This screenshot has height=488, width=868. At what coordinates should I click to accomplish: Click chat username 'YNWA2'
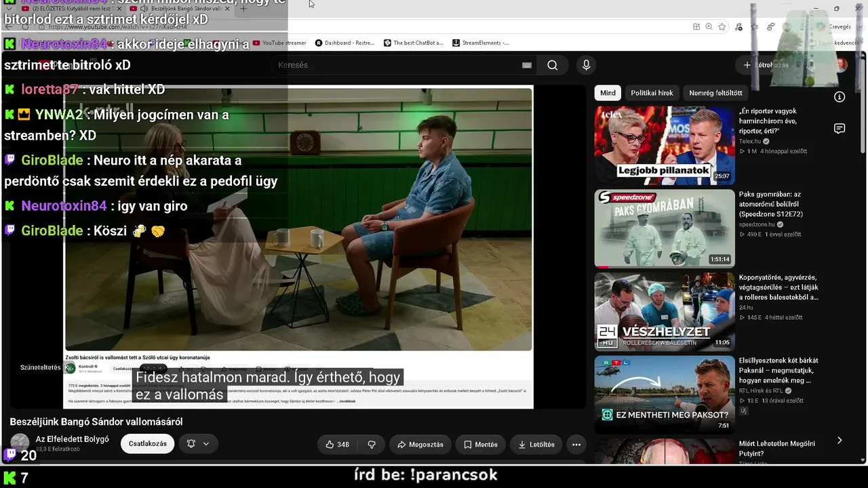pos(59,115)
